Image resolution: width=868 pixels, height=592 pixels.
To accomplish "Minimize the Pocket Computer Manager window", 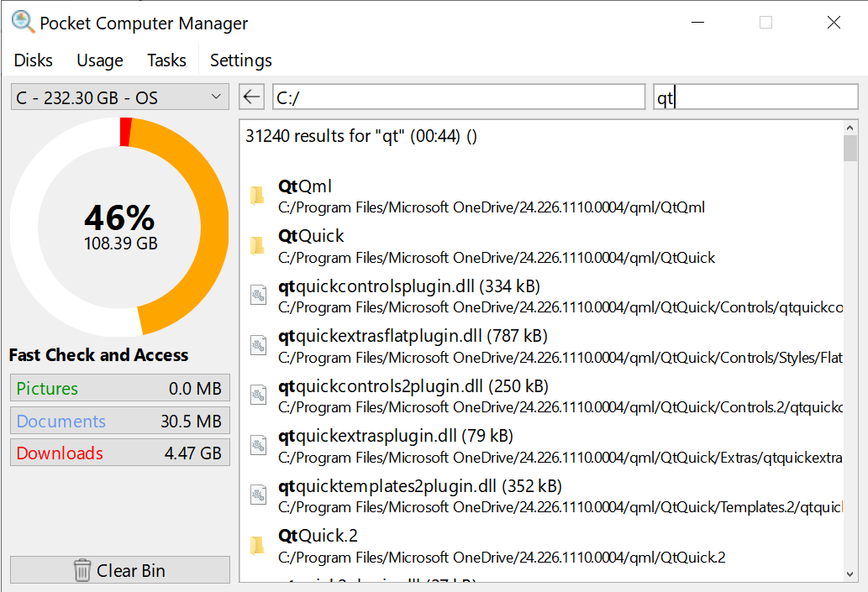I will click(x=698, y=22).
